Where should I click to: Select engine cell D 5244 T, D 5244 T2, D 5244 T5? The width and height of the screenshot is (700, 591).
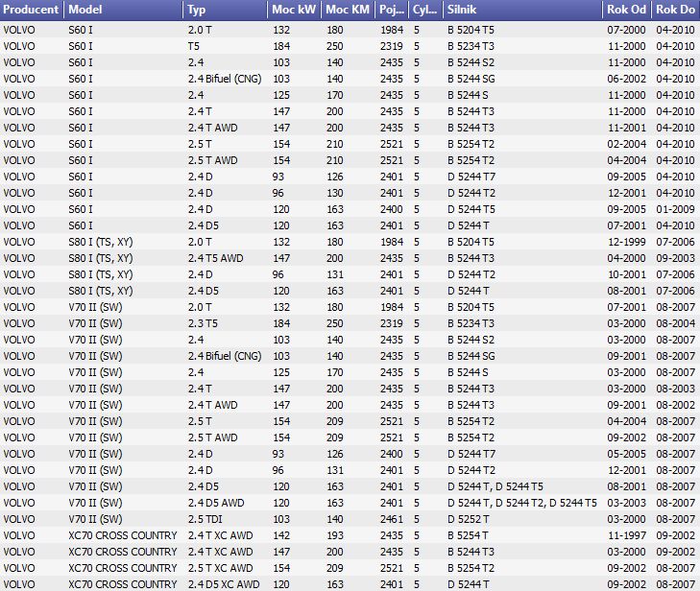click(521, 503)
